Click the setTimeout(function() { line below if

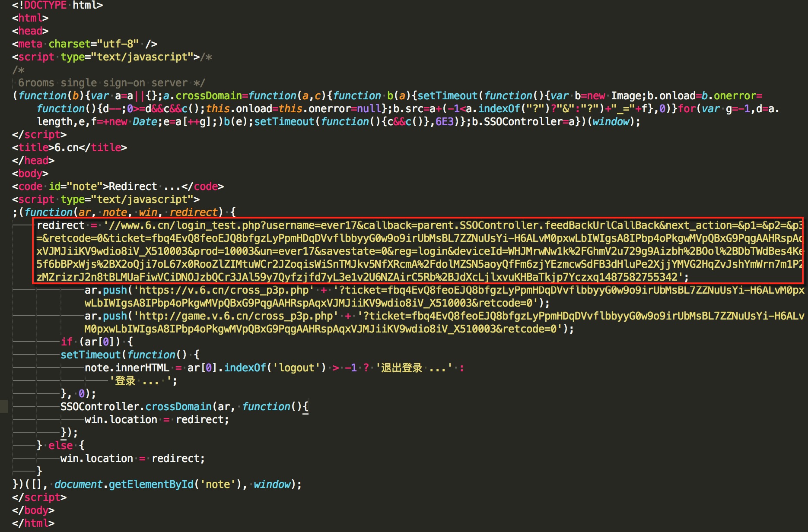coord(130,355)
